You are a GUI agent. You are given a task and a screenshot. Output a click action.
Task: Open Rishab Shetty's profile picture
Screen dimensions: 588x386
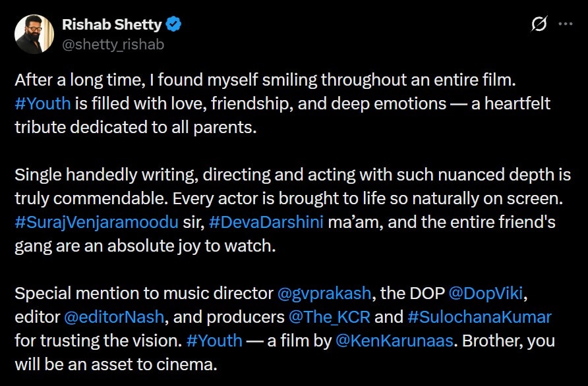pyautogui.click(x=33, y=34)
